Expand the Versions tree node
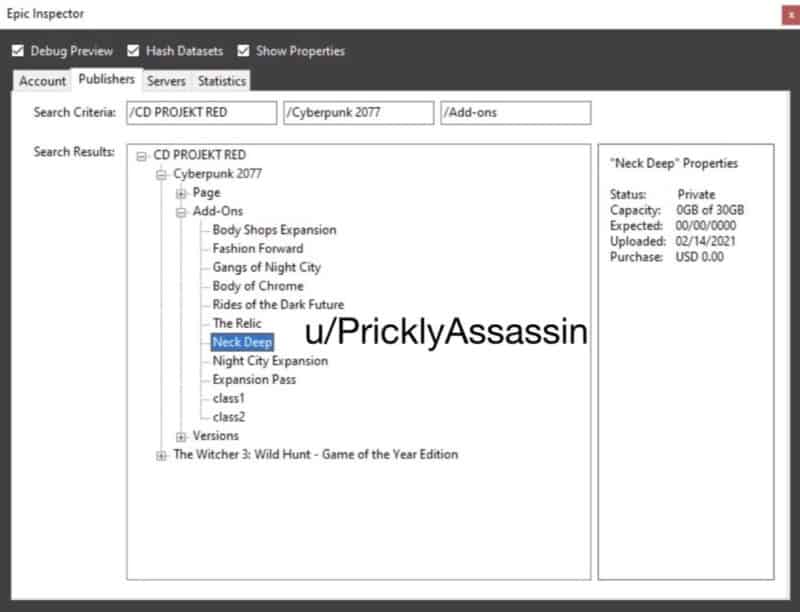 click(x=181, y=436)
